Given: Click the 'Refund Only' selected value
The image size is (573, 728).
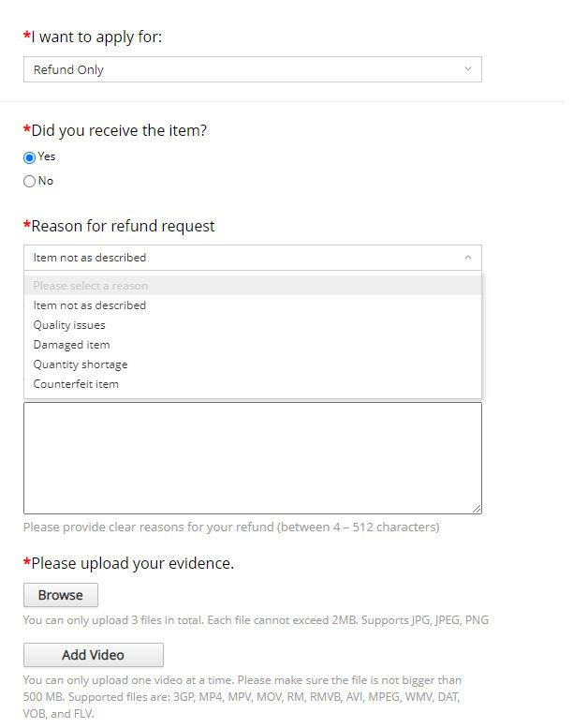Looking at the screenshot, I should [x=68, y=69].
